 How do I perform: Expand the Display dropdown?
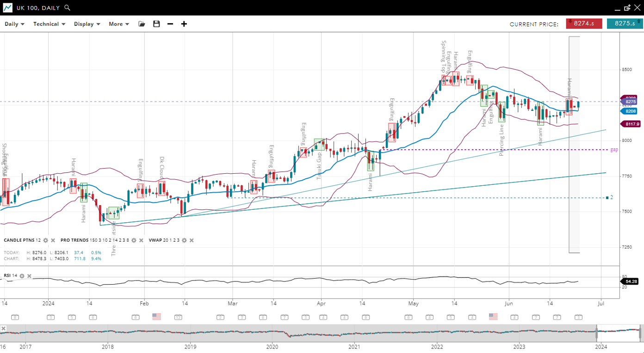[87, 24]
